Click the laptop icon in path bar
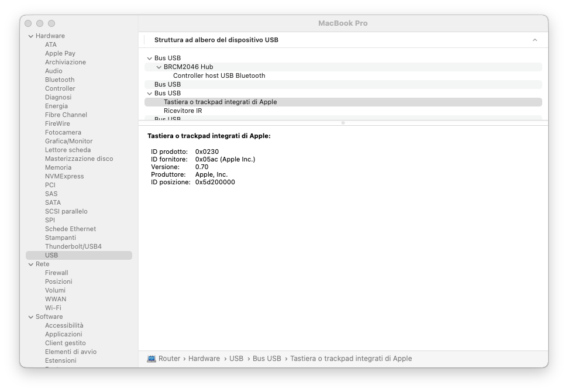 pyautogui.click(x=151, y=359)
